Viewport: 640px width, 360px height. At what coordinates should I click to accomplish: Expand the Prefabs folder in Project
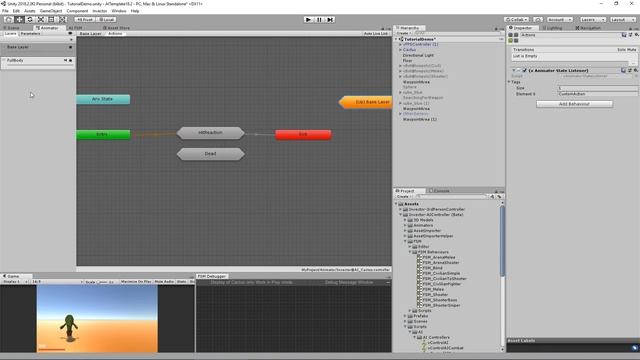click(406, 316)
